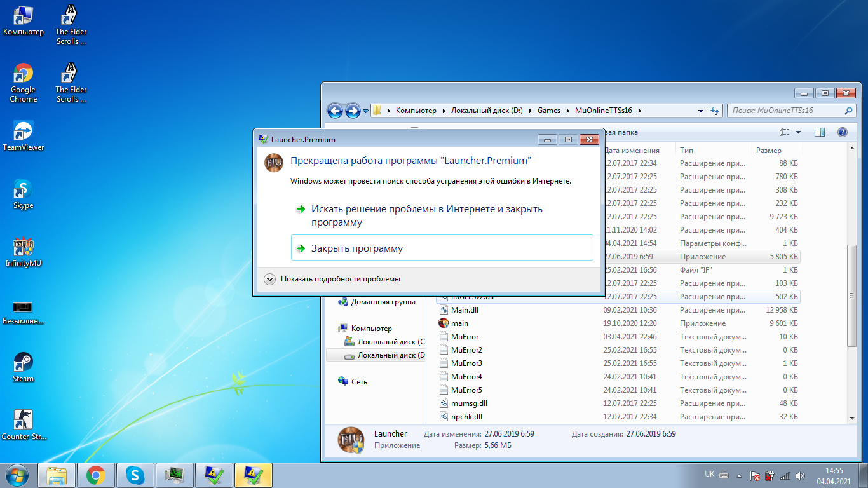
Task: Choose search for solution online option
Action: point(426,215)
